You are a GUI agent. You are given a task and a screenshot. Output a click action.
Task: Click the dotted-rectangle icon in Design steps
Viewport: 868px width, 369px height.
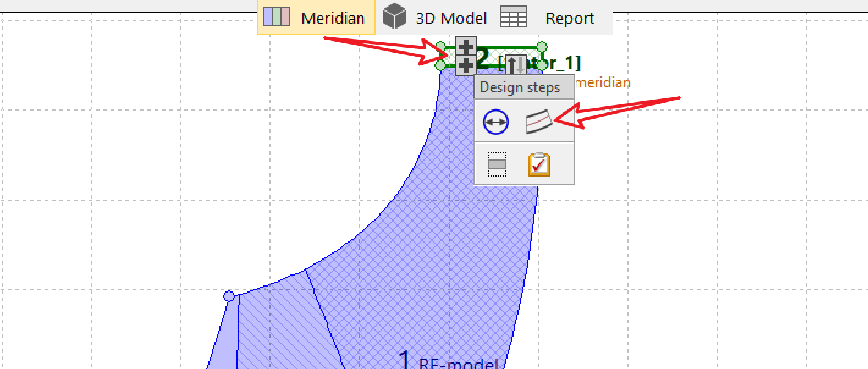point(497,164)
